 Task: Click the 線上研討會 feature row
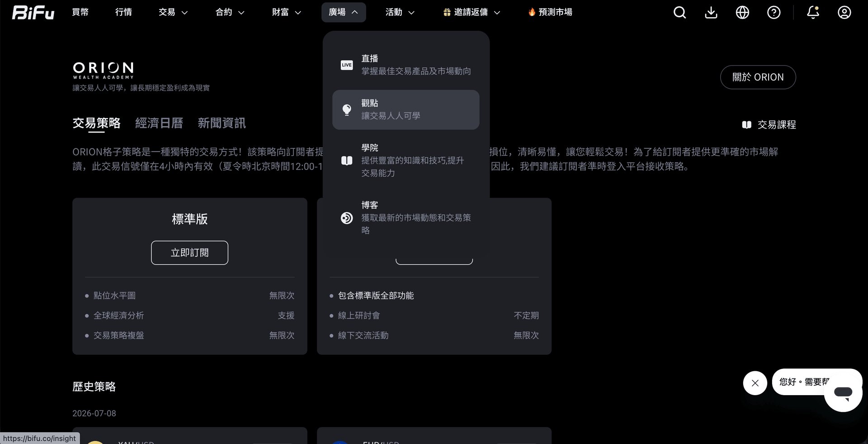(434, 316)
